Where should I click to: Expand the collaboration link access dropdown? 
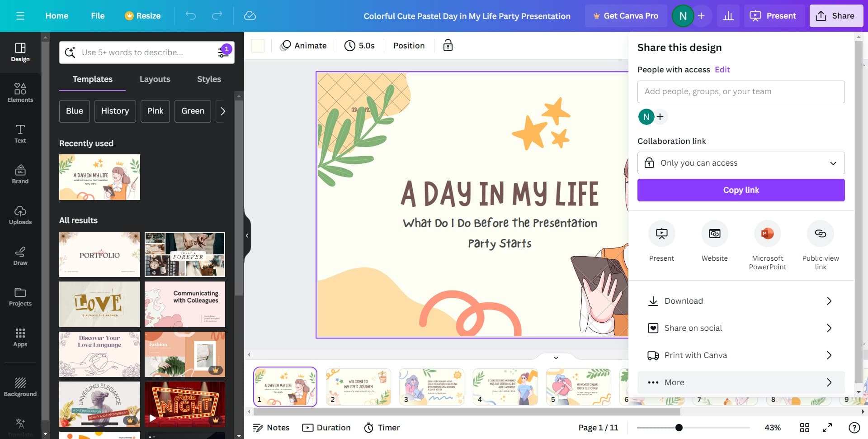[x=741, y=163]
